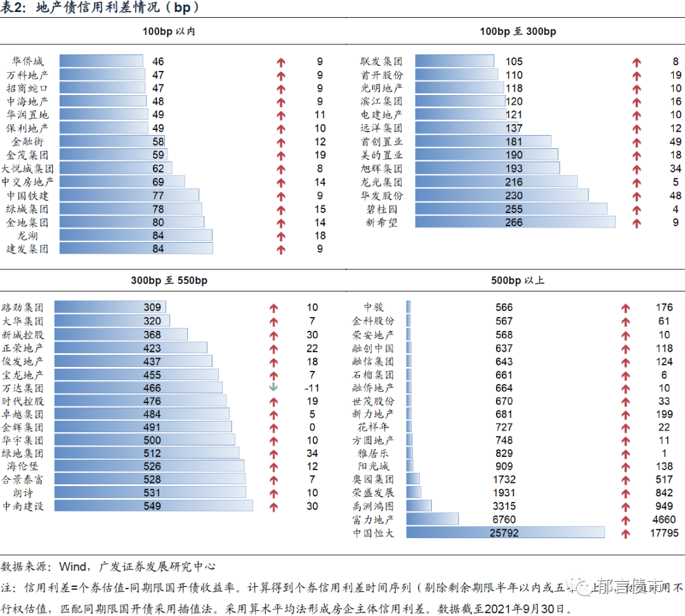Click the table title 表2: 地产债信用利差情况

pyautogui.click(x=100, y=8)
